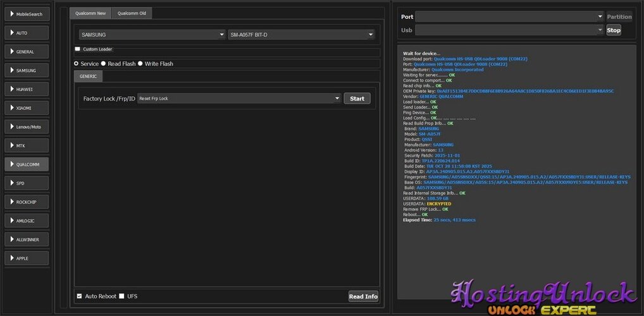This screenshot has width=644, height=316.
Task: Click the OEM Private key log line
Action: tap(509, 91)
